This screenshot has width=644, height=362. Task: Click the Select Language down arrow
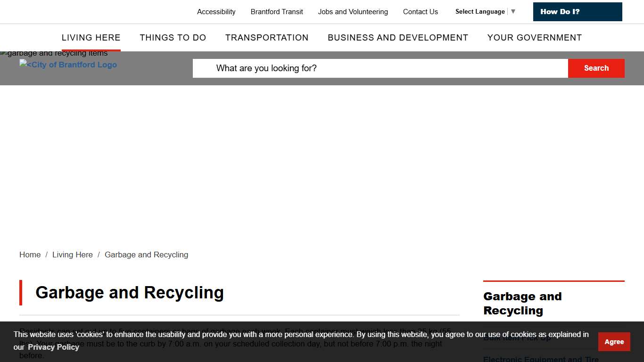513,11
